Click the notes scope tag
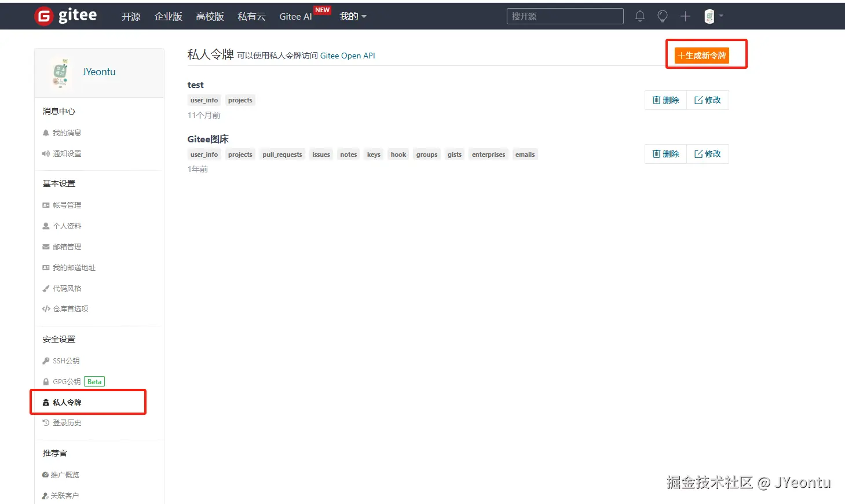The height and width of the screenshot is (504, 845). tap(349, 154)
